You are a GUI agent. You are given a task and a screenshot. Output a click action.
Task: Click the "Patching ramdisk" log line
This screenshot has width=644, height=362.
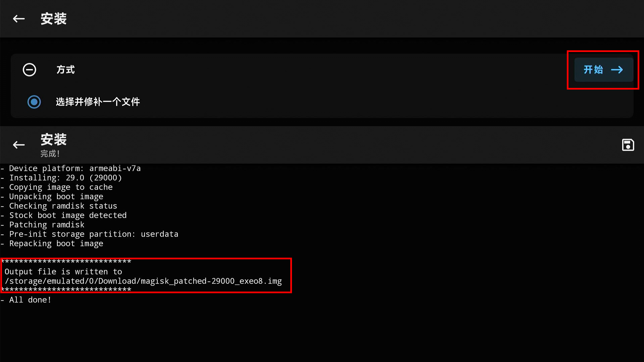point(46,225)
